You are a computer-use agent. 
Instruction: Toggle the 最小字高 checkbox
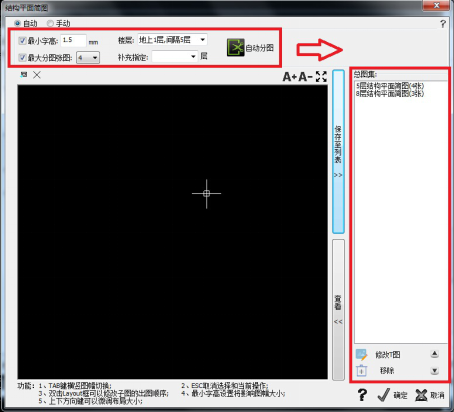(x=22, y=41)
